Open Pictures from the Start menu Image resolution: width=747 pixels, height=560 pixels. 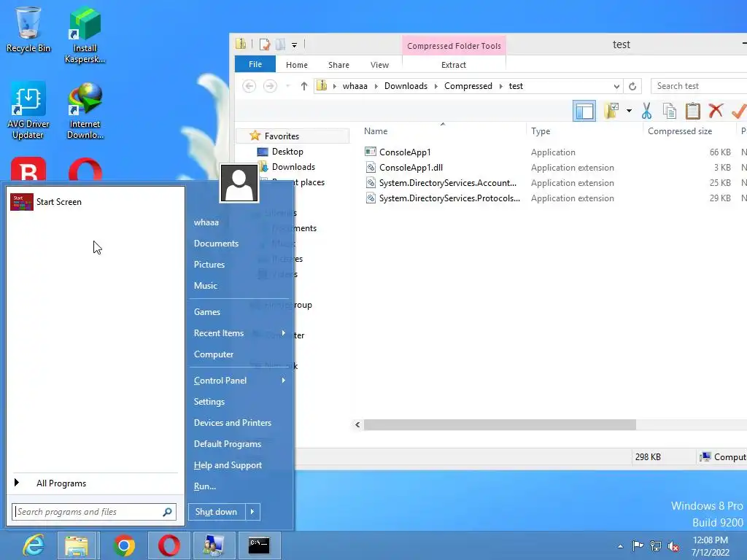209,264
